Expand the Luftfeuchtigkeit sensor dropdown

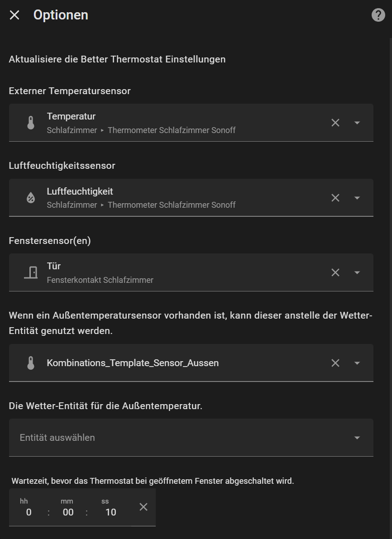[x=357, y=198]
